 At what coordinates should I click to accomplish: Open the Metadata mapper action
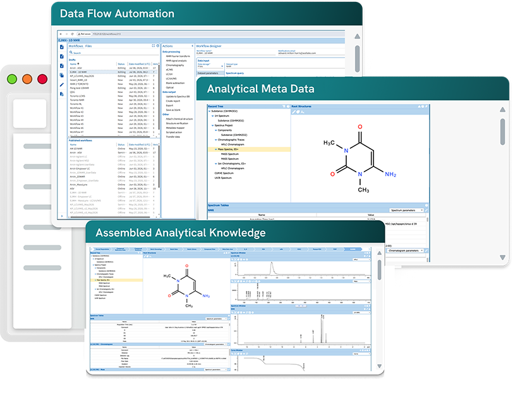[175, 128]
